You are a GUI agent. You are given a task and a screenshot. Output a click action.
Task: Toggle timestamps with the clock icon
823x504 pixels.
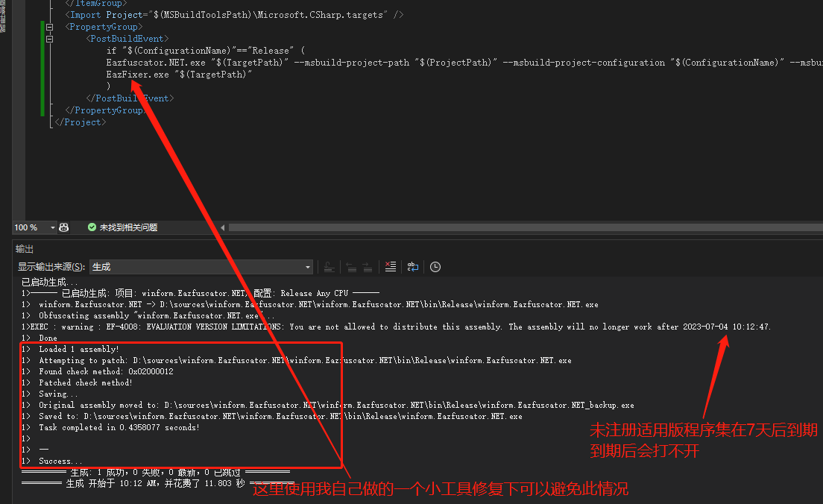[x=435, y=267]
